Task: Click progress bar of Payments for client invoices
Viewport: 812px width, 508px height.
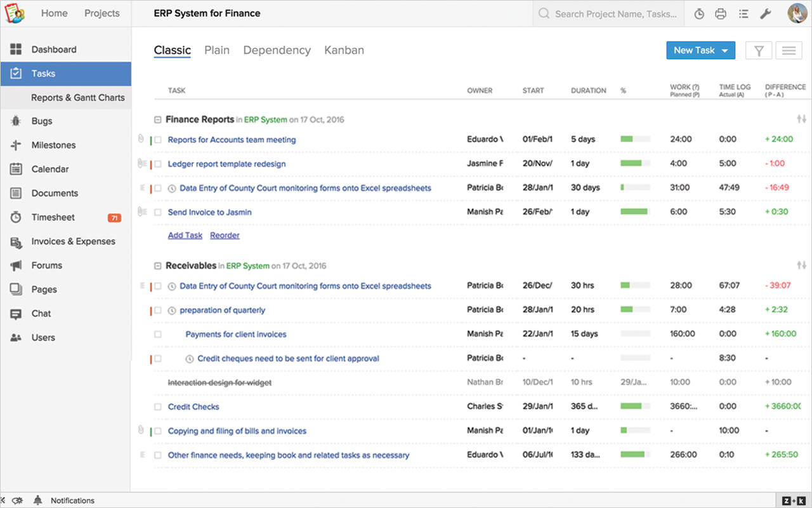Action: point(635,334)
